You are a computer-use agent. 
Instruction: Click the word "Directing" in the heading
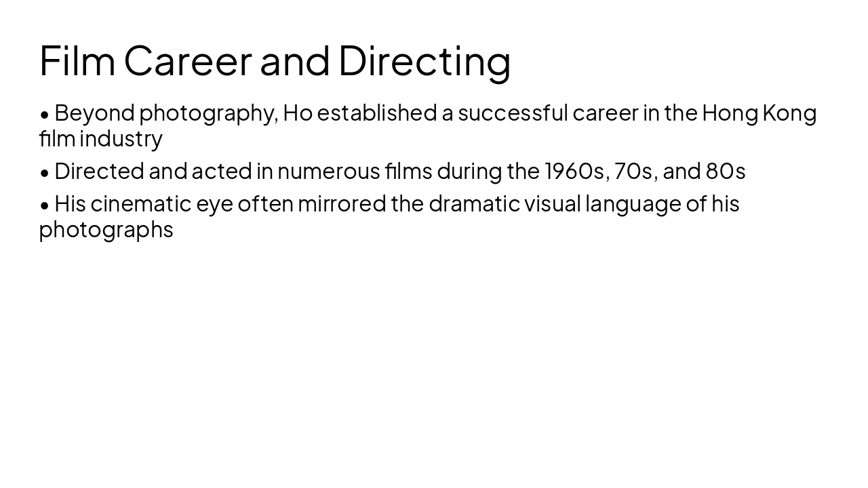pos(425,60)
